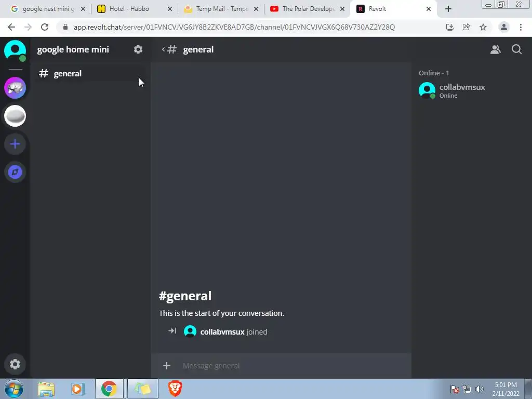Select the purple-pink server icon
This screenshot has height=399, width=532.
tap(15, 88)
